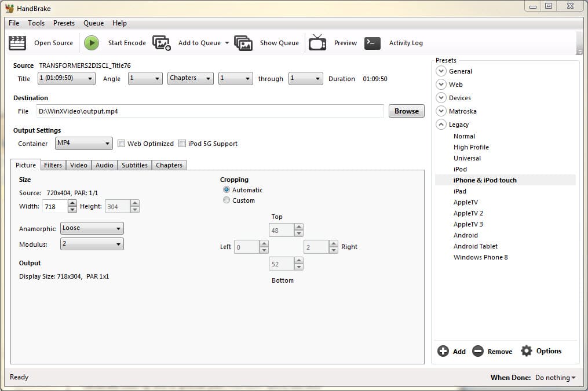
Task: Open the Tools menu
Action: tap(36, 23)
